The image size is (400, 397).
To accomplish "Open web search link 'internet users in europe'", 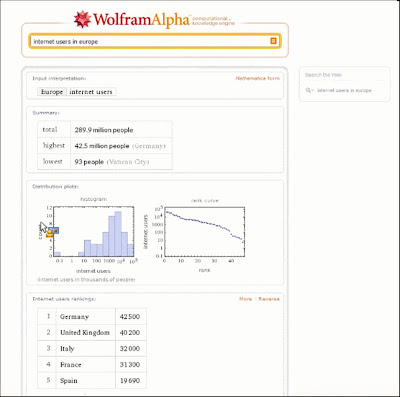I will (344, 90).
